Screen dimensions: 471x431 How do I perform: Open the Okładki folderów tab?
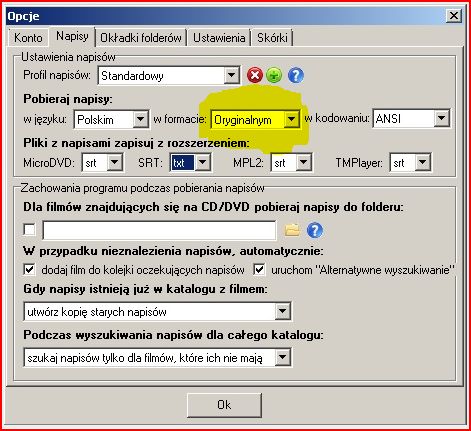141,38
